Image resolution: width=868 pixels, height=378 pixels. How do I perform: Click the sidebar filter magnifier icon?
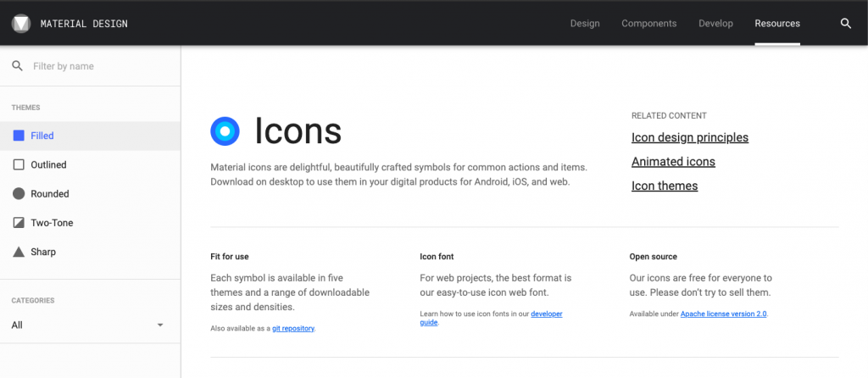pos(18,66)
